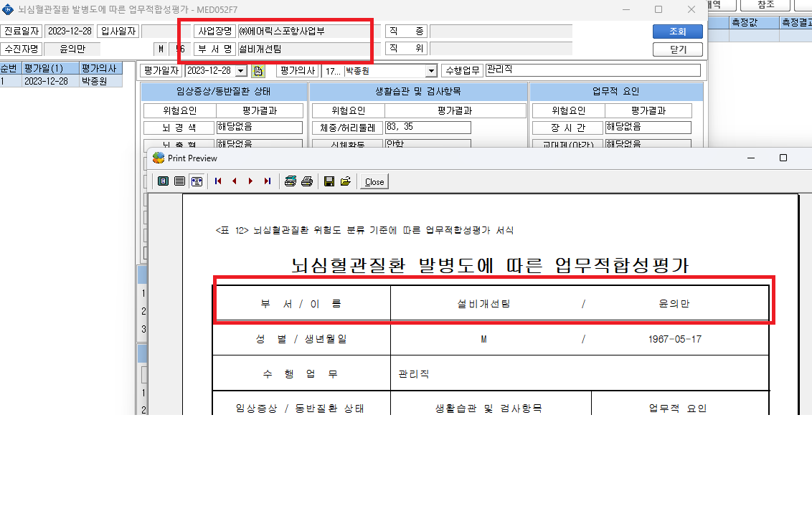This screenshot has height=506, width=812.
Task: Click the Close button in Print Preview
Action: pyautogui.click(x=374, y=181)
